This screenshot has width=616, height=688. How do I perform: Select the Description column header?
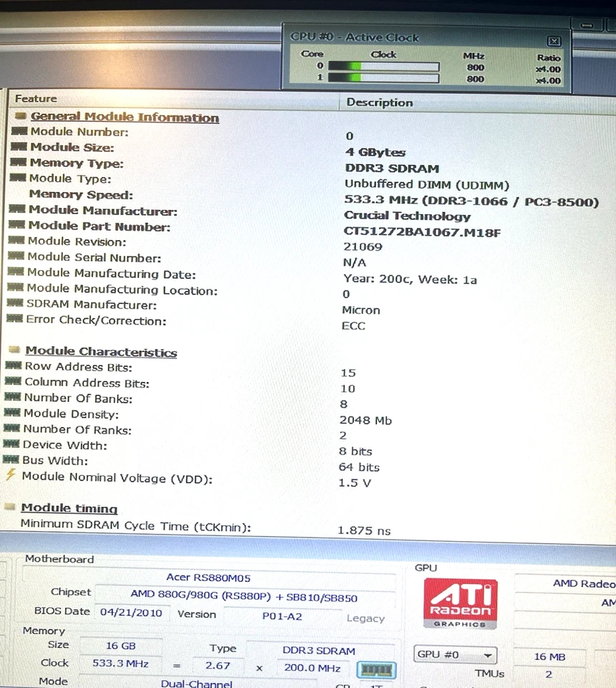pos(380,102)
